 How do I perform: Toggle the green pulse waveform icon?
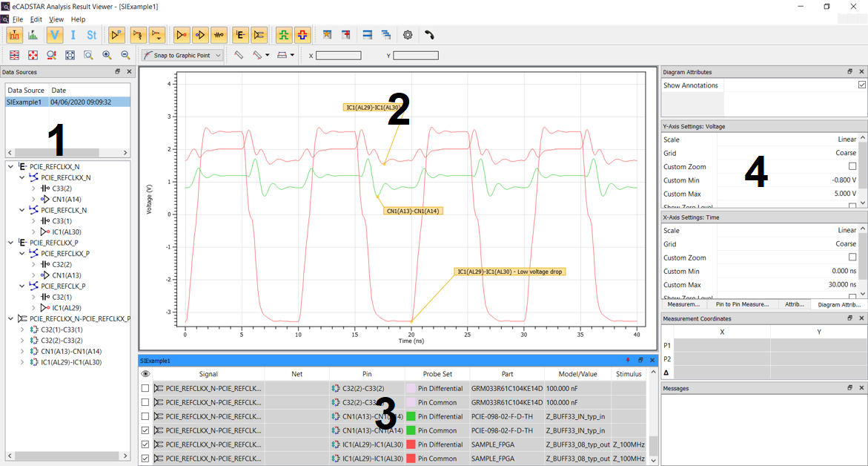click(283, 35)
